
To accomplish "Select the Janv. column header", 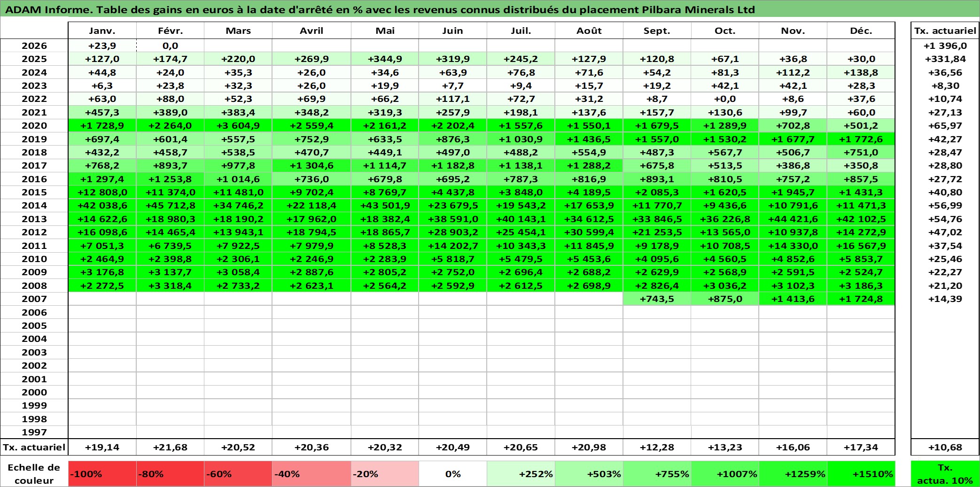I will point(102,31).
